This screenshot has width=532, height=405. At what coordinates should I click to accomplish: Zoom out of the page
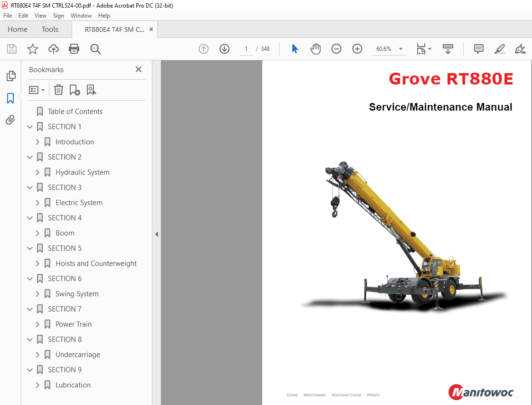[336, 48]
